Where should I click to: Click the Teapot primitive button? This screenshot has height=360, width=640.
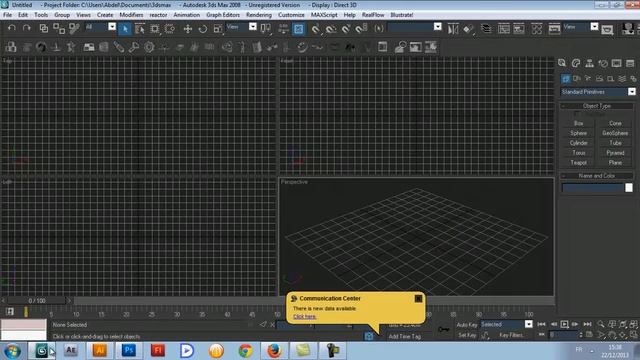[x=578, y=162]
